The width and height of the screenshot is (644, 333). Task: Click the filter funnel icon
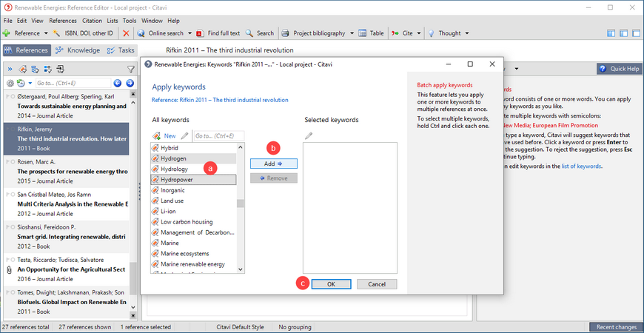[130, 69]
